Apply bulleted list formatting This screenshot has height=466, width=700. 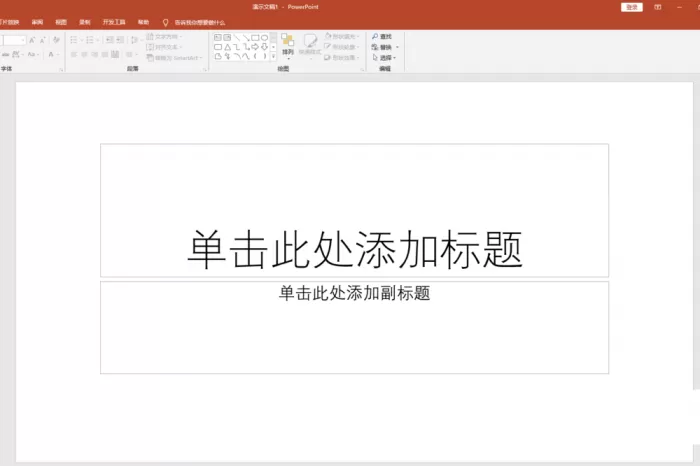point(74,40)
